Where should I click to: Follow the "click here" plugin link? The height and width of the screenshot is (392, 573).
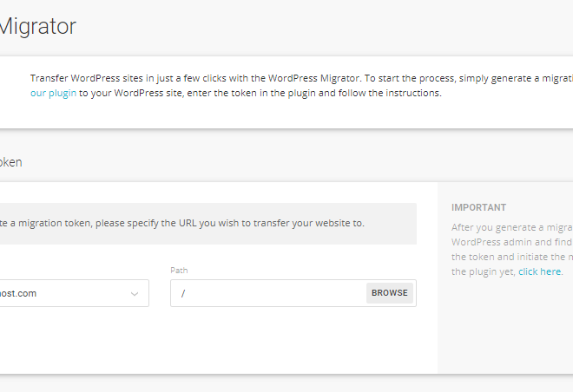coord(539,271)
